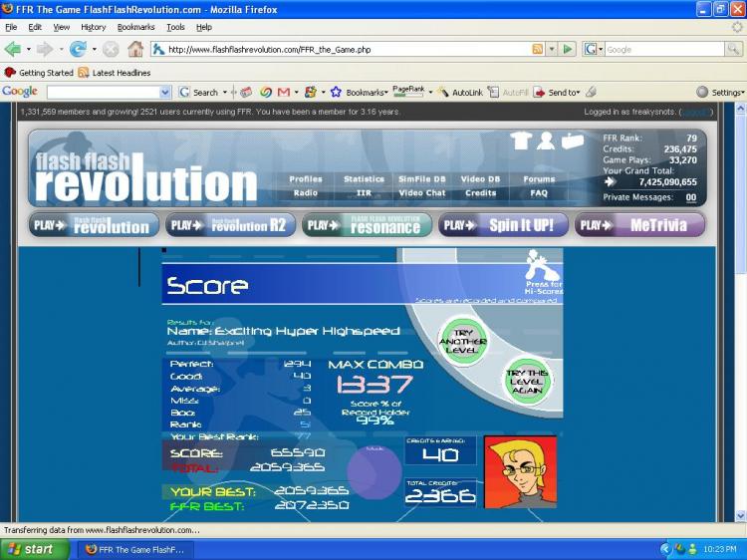Open the Statistics link
This screenshot has width=747, height=560.
click(x=364, y=179)
